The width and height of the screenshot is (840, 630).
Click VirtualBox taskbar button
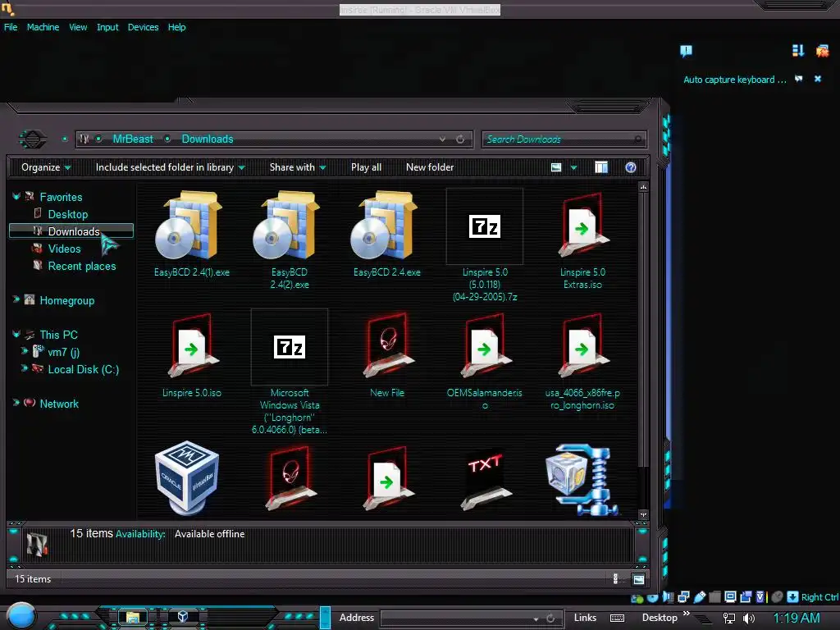coord(182,617)
